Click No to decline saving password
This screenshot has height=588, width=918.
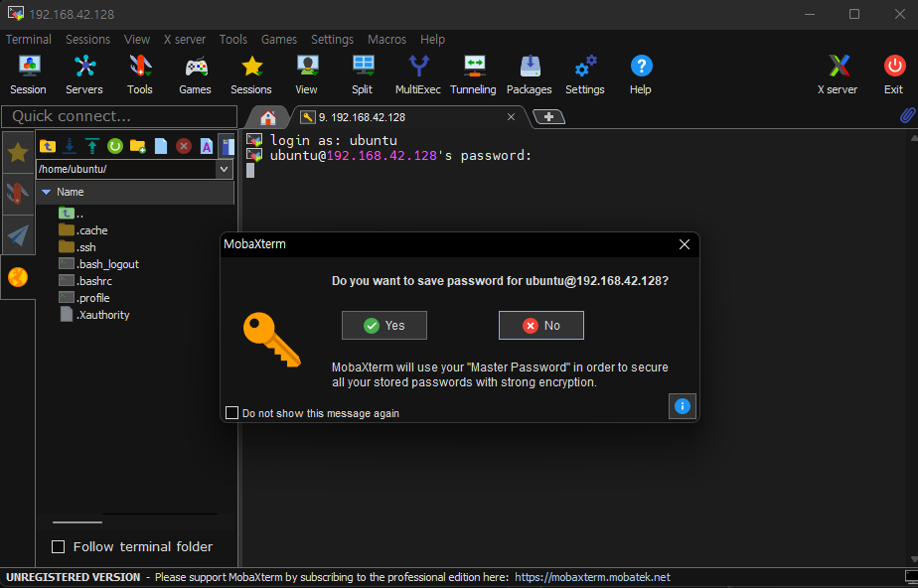540,326
